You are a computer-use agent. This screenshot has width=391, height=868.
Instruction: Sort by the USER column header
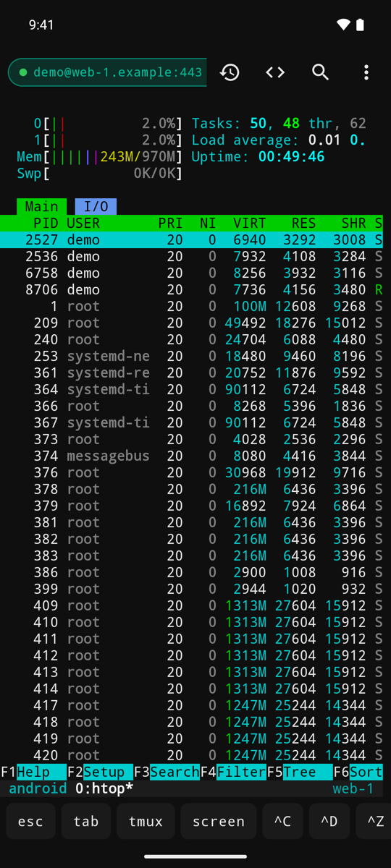(x=83, y=224)
